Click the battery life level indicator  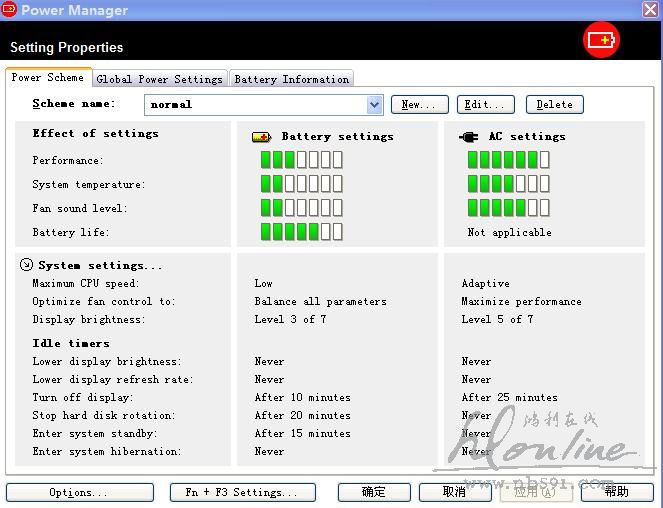(x=301, y=232)
